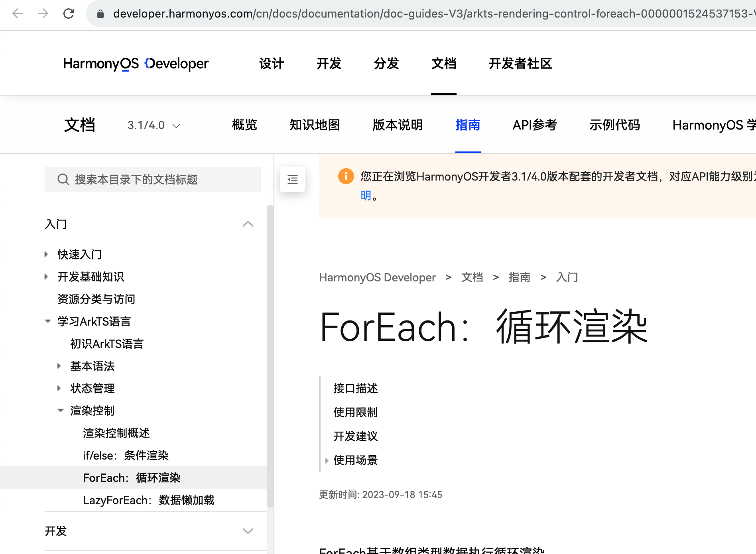Viewport: 756px width, 554px height.
Task: Switch to the 示例代码 tab
Action: [x=614, y=125]
